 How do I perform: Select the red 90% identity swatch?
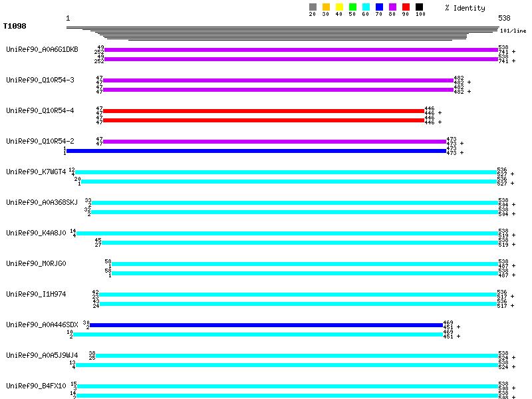406,7
